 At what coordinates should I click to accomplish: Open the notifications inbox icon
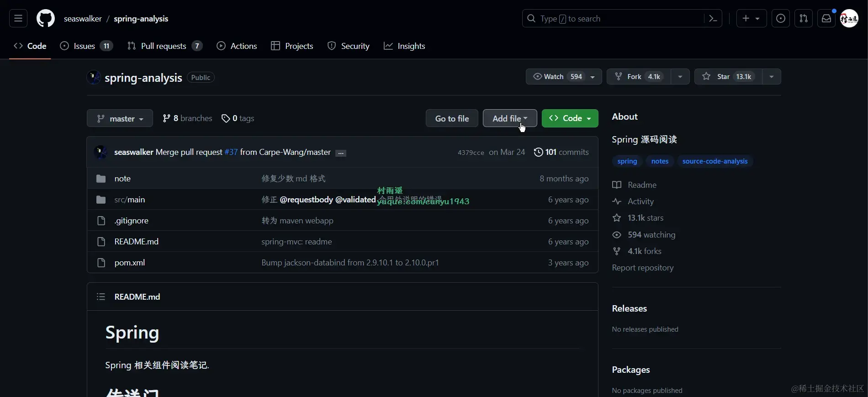(826, 19)
